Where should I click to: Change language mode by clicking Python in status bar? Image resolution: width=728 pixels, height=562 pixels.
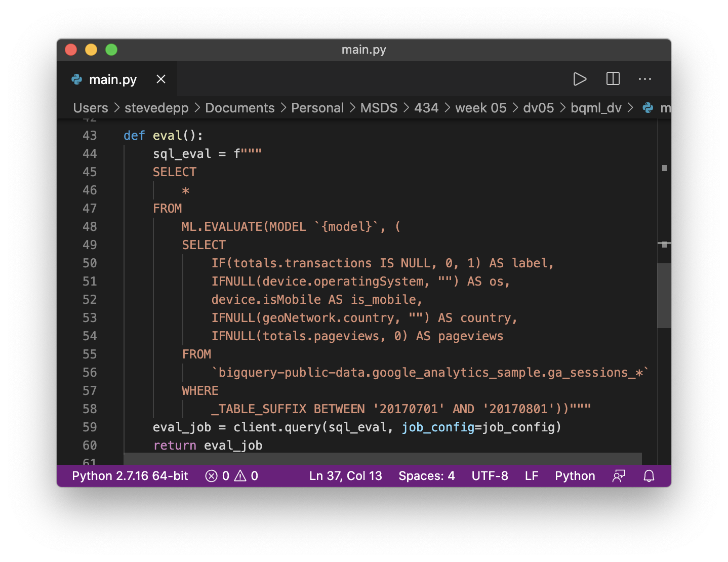575,476
